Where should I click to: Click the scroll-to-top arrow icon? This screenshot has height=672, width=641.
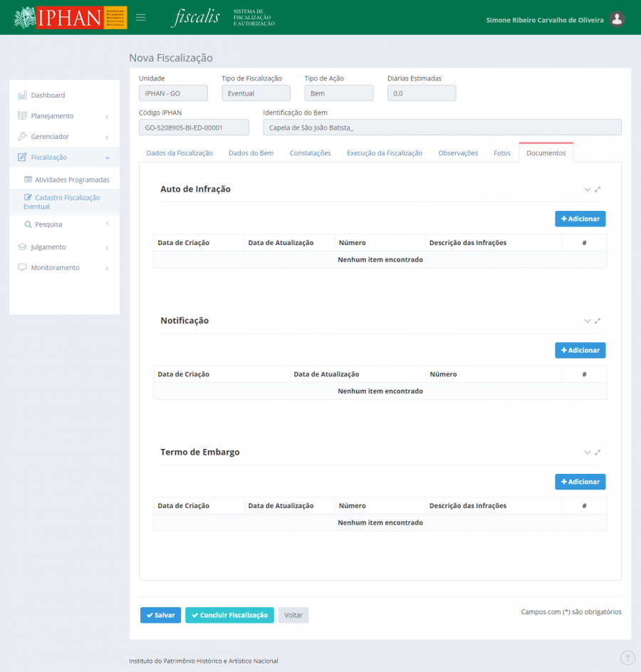(627, 658)
